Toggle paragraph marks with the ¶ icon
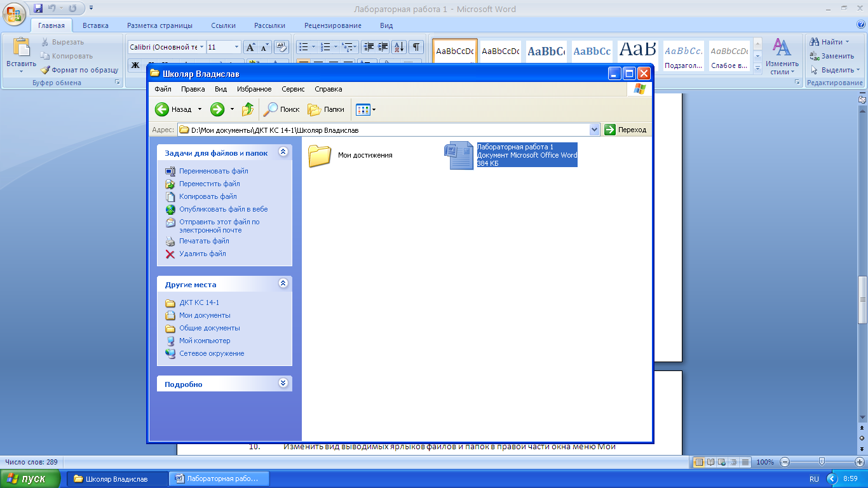868x488 pixels. (416, 47)
